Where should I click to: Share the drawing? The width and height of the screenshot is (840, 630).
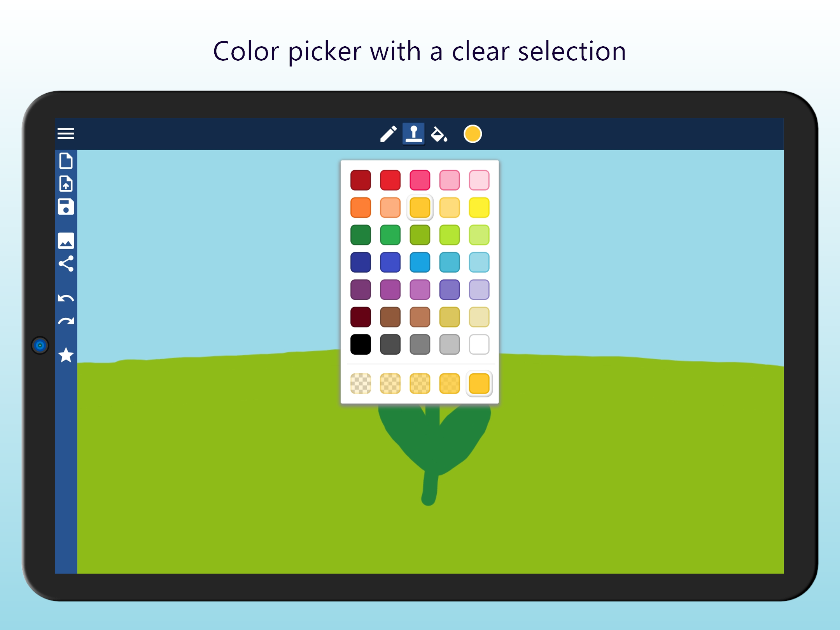(x=66, y=264)
